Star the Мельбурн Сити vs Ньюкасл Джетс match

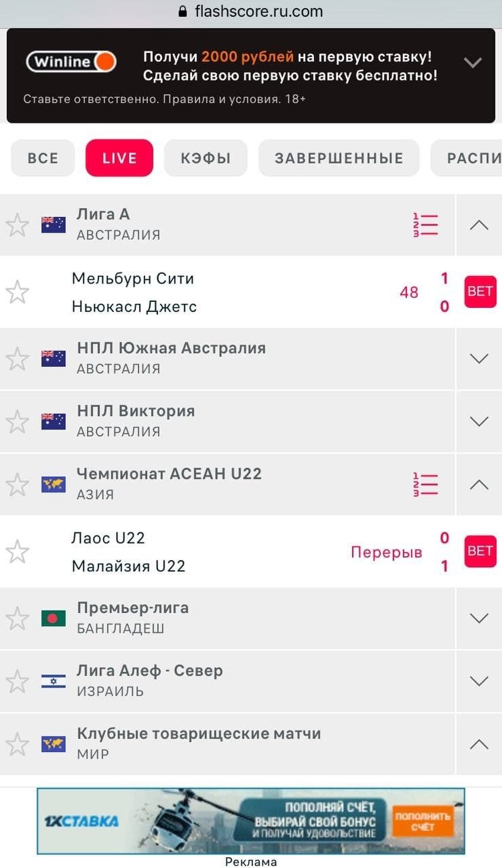click(17, 292)
